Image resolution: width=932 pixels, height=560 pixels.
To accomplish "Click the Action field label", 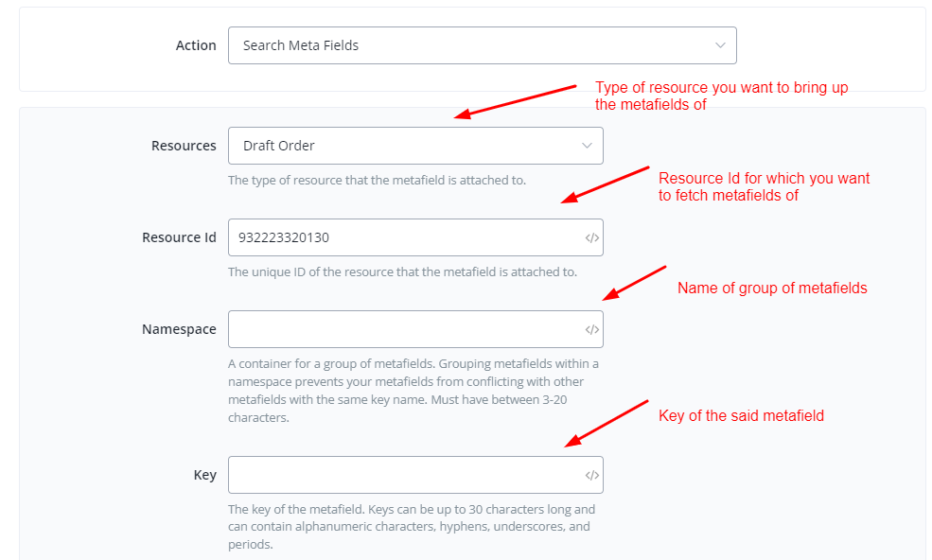I will [196, 45].
